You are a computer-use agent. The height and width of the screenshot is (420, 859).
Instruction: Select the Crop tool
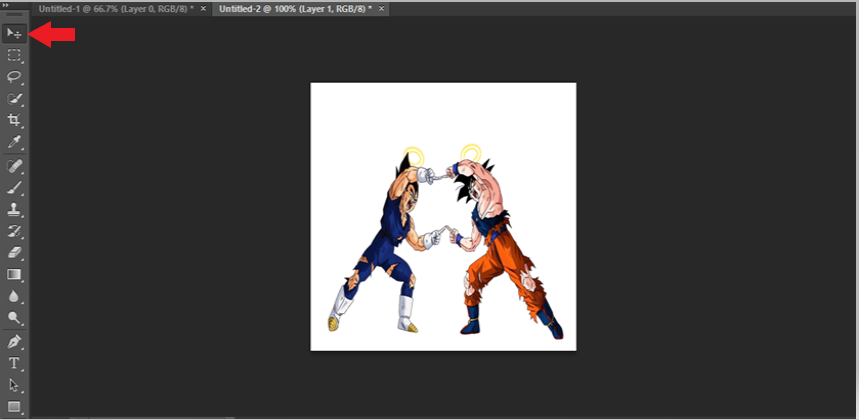coord(14,120)
